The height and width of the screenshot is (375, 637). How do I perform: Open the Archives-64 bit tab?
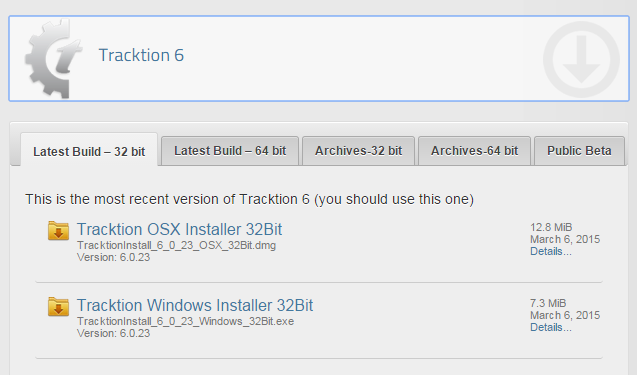pyautogui.click(x=474, y=151)
